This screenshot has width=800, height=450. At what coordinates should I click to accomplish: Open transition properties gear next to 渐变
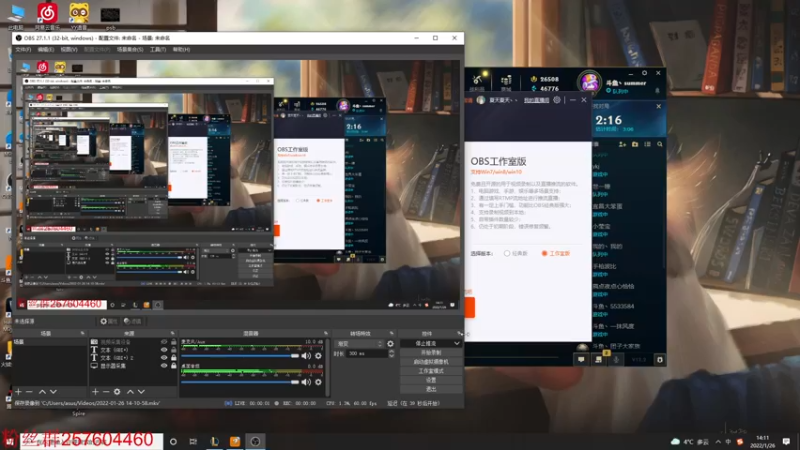390,344
